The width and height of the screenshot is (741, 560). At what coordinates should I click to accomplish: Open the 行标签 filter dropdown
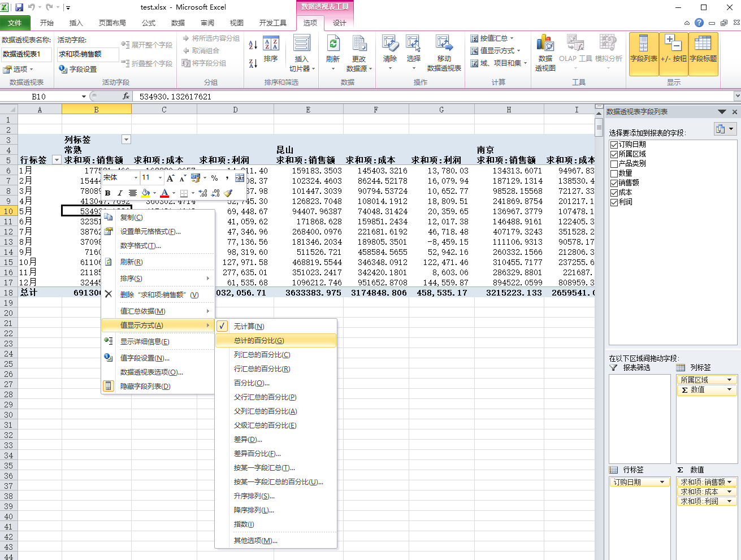(56, 160)
